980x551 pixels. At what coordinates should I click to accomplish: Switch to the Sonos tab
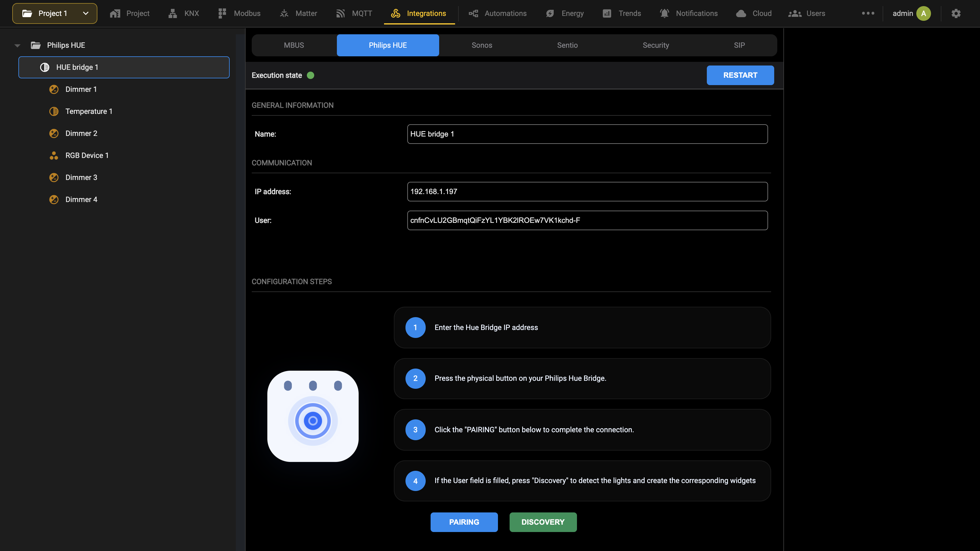pyautogui.click(x=482, y=45)
